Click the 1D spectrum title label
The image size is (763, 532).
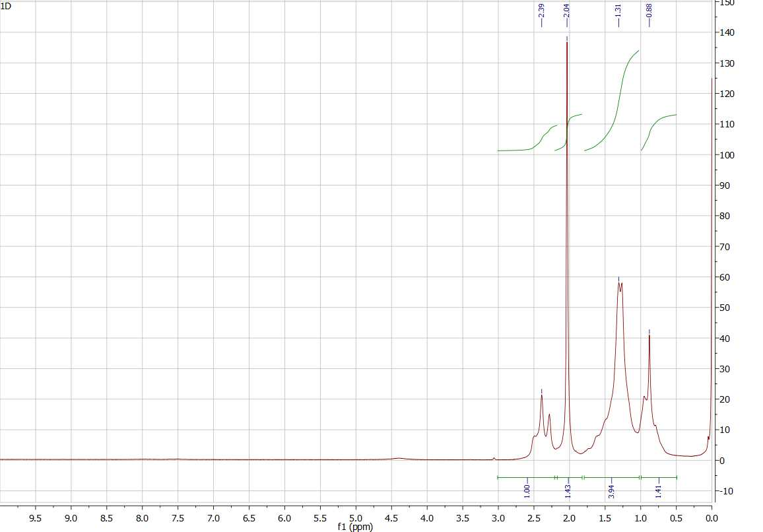7,5
